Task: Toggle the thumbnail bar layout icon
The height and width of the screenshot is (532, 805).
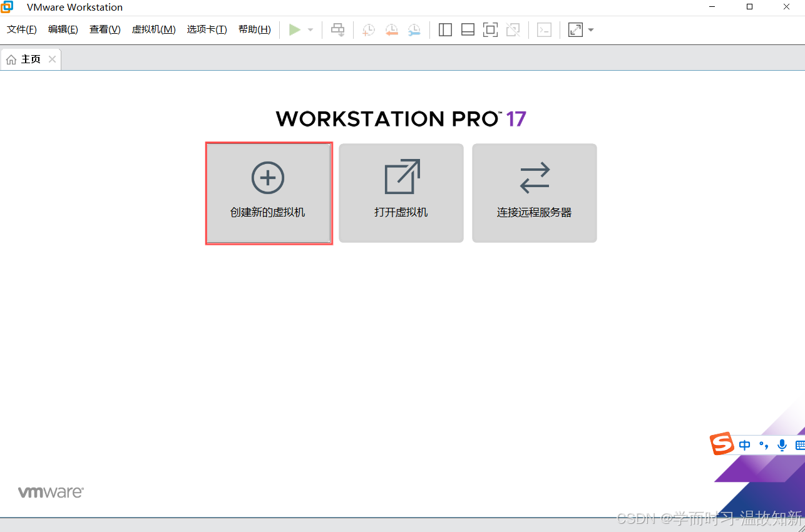Action: pos(468,29)
